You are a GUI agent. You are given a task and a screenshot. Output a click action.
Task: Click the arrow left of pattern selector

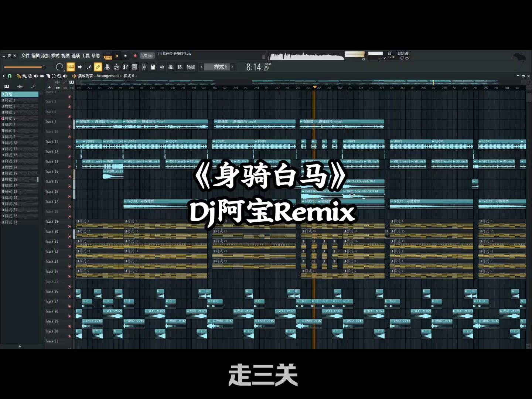click(201, 67)
